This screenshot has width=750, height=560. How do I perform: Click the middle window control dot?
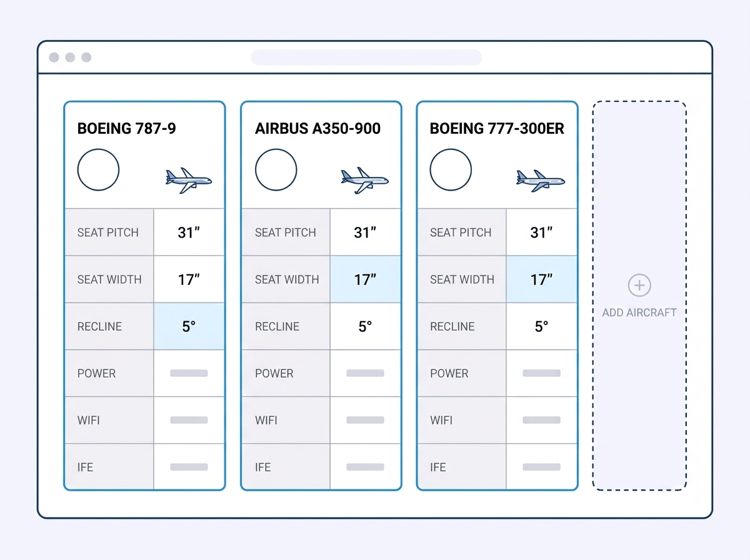70,57
